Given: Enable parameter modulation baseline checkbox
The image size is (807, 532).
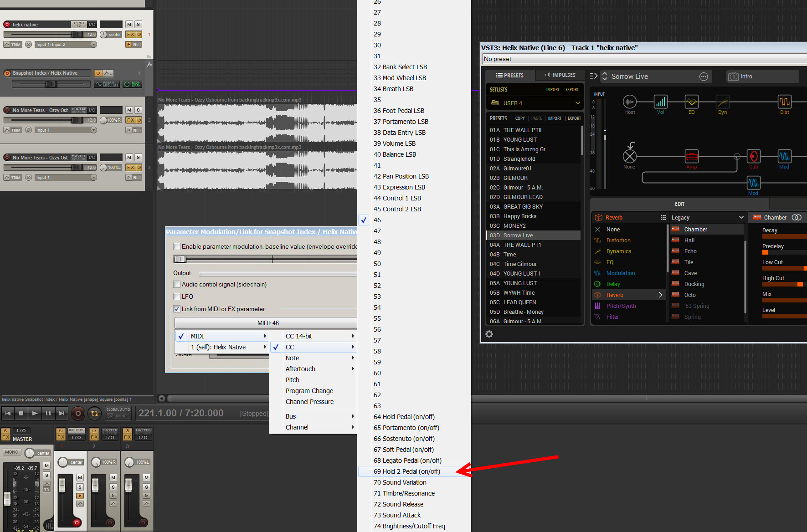Looking at the screenshot, I should point(177,246).
